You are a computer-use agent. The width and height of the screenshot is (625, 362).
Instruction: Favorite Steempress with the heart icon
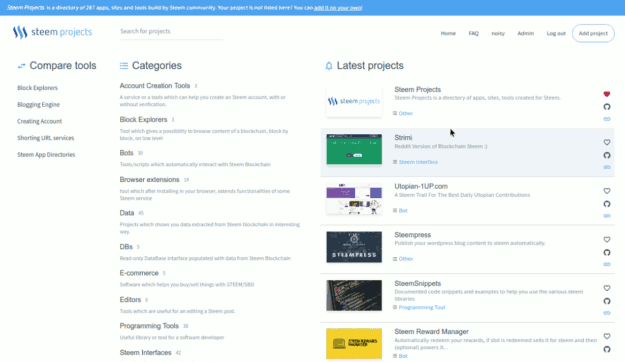pyautogui.click(x=607, y=240)
